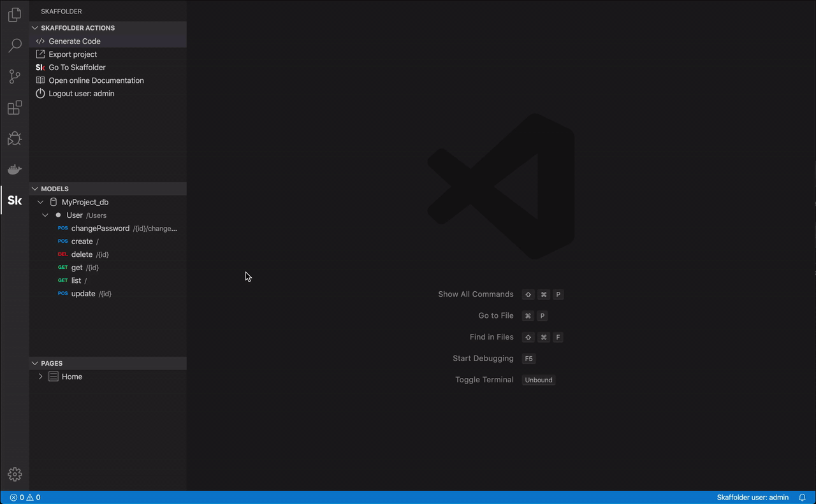The height and width of the screenshot is (504, 816).
Task: Collapse the Skaffolder Actions section
Action: tap(35, 28)
